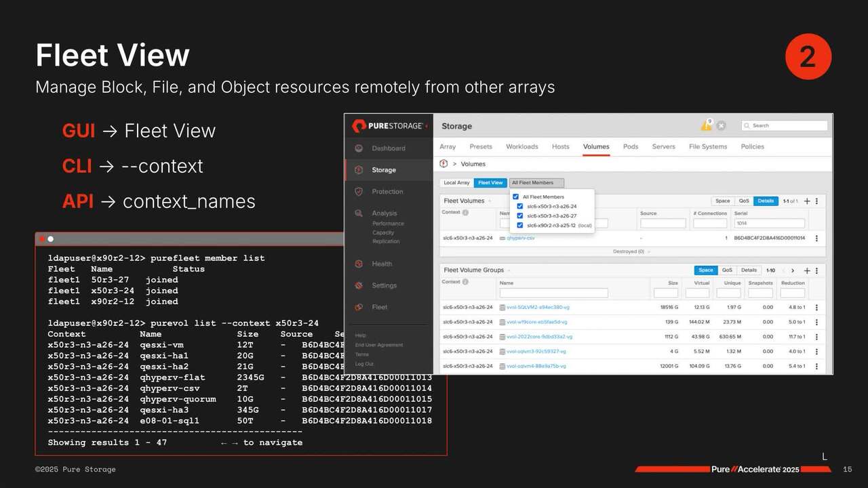The width and height of the screenshot is (868, 488).
Task: Click the Settings gear icon in sidebar
Action: point(359,285)
